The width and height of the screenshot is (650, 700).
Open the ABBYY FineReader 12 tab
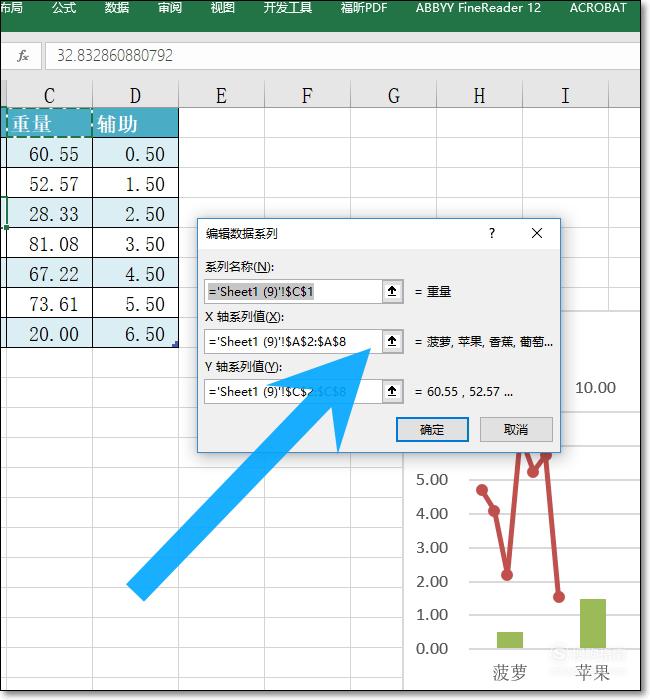click(x=478, y=8)
